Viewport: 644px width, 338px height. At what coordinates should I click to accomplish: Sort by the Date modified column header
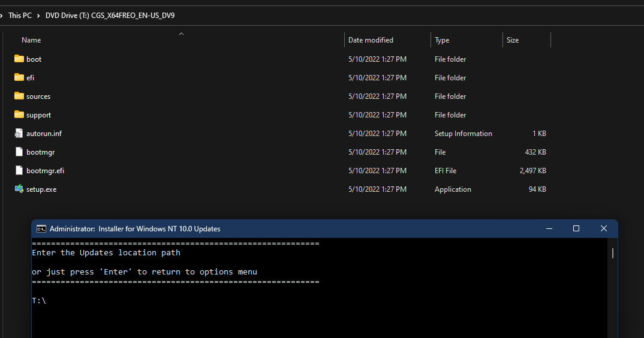tap(371, 40)
